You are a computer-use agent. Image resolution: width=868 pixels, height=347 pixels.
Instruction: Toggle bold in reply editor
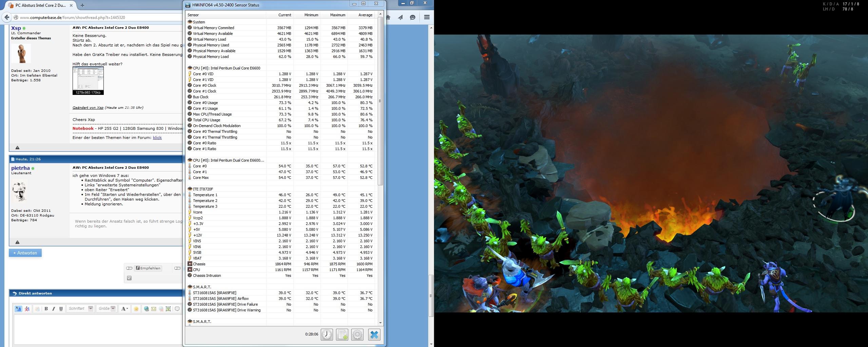pos(46,309)
